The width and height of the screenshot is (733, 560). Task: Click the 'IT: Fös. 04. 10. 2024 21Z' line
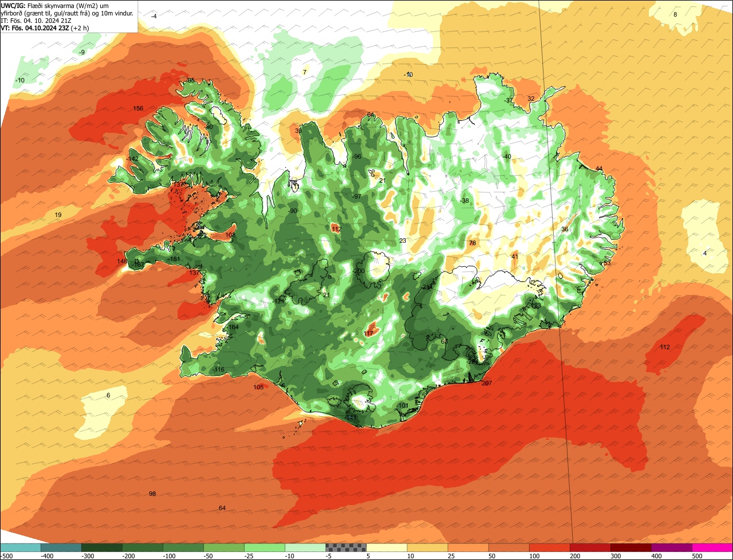[x=35, y=21]
